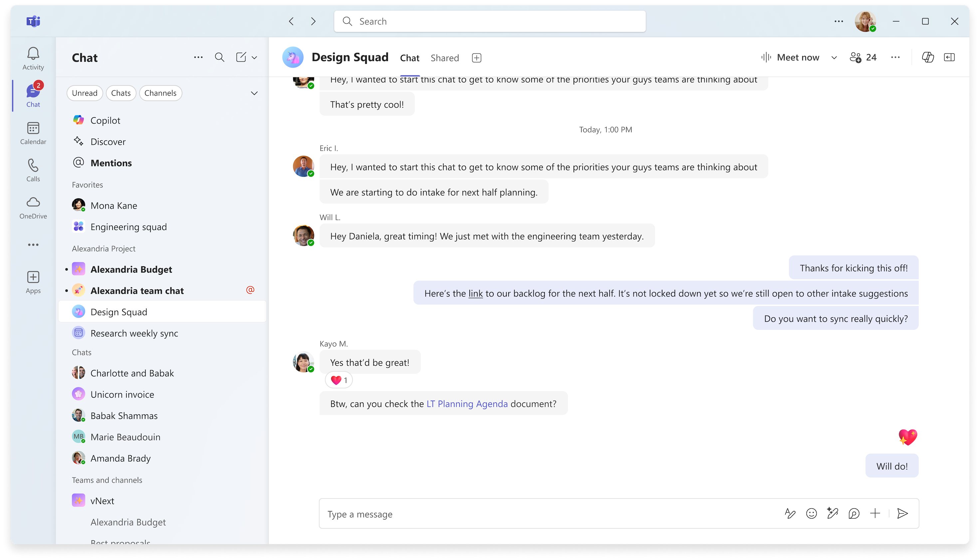Click the compose new chat icon

[x=241, y=57]
